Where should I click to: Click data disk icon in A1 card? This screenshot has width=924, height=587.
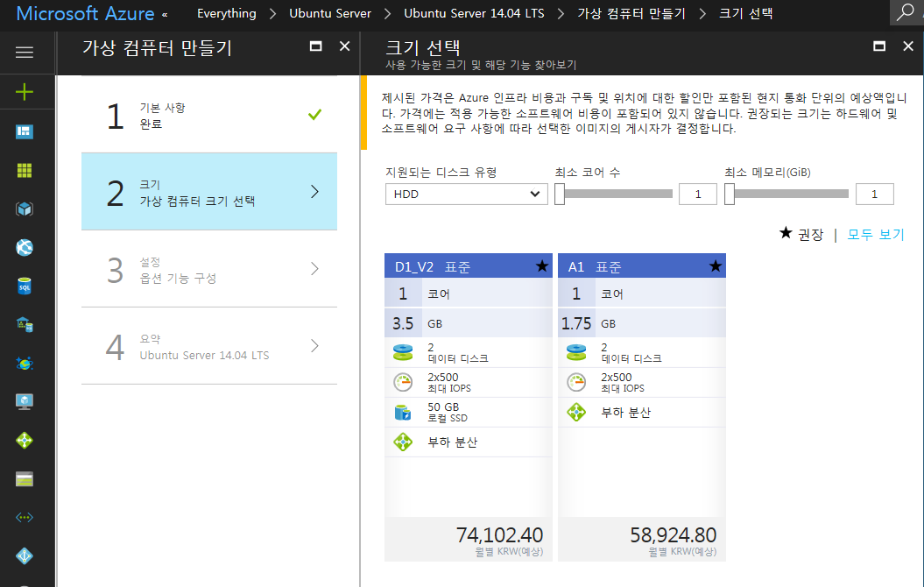point(576,352)
